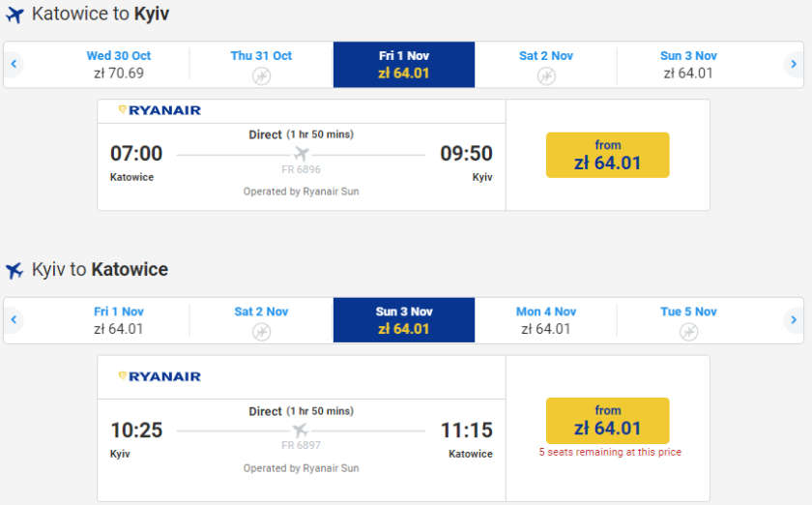Show earlier outbound dates with the left arrow
The width and height of the screenshot is (812, 505).
(14, 65)
